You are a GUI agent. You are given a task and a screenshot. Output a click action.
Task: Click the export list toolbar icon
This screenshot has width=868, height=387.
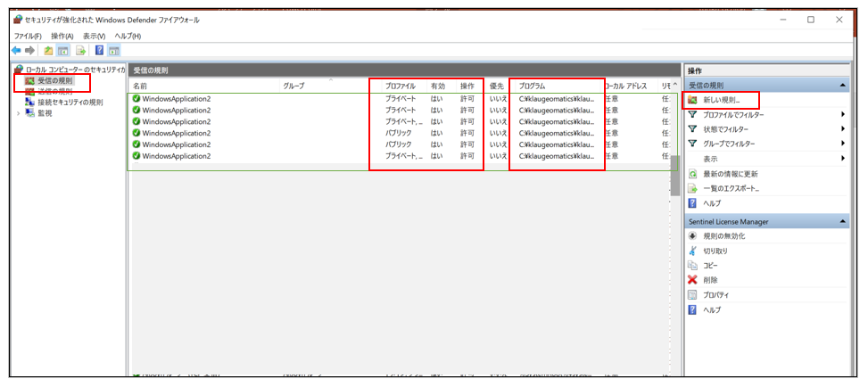click(81, 51)
